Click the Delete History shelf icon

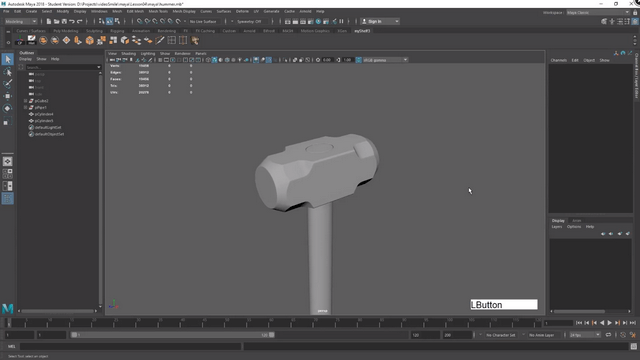[31, 40]
